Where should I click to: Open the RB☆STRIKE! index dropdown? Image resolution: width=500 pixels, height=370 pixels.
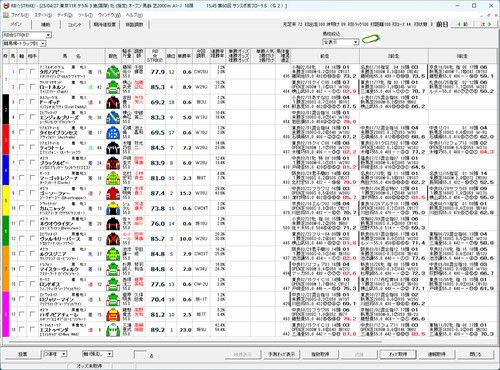click(27, 35)
